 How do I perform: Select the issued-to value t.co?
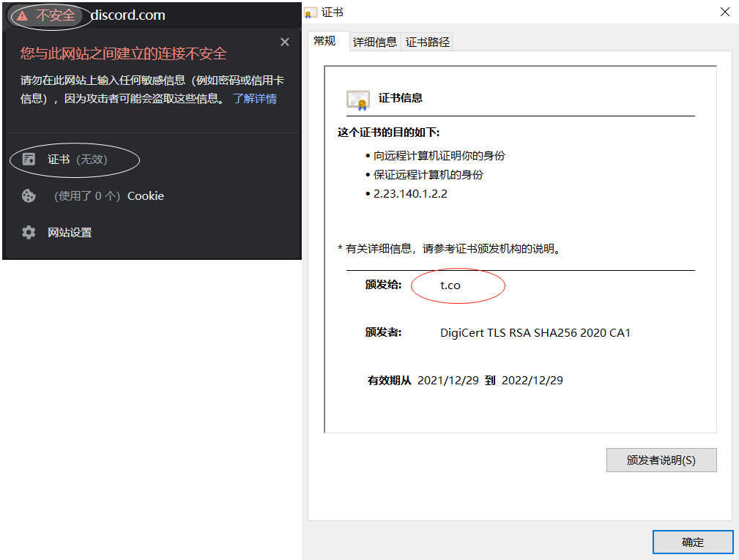[450, 285]
